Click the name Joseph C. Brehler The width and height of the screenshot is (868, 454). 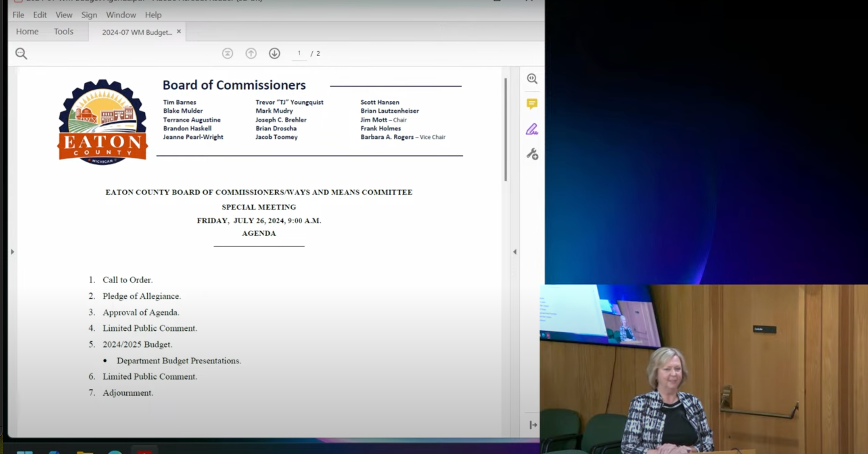coord(281,120)
